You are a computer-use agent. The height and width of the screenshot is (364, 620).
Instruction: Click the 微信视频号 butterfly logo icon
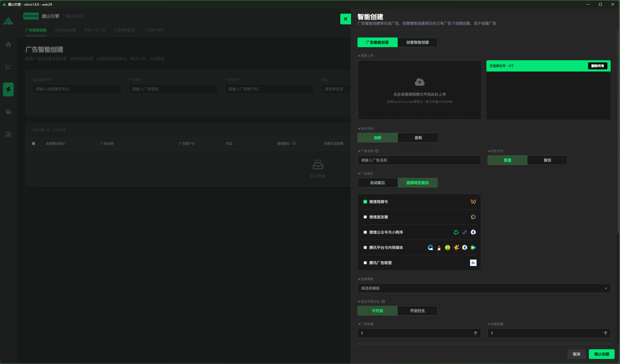473,202
